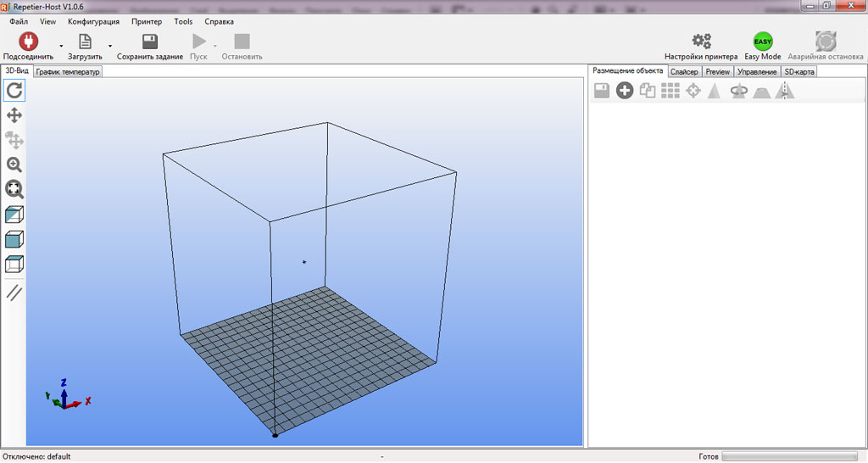This screenshot has width=868, height=463.
Task: Switch to the Слайсер tab
Action: pos(684,72)
